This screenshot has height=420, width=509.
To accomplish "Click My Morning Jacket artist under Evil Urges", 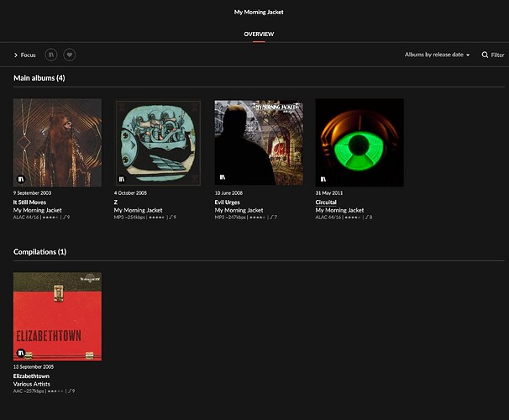I will click(x=239, y=210).
